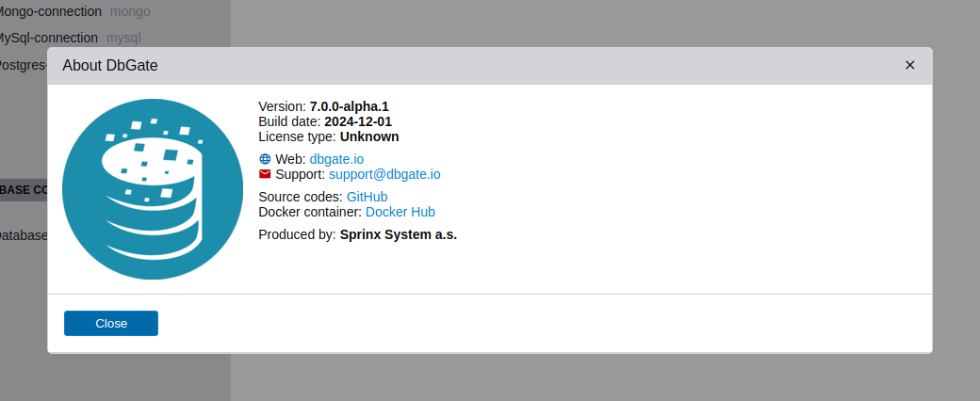Screen dimensions: 980x401
Task: Open the GitHub source codes link
Action: pos(367,197)
